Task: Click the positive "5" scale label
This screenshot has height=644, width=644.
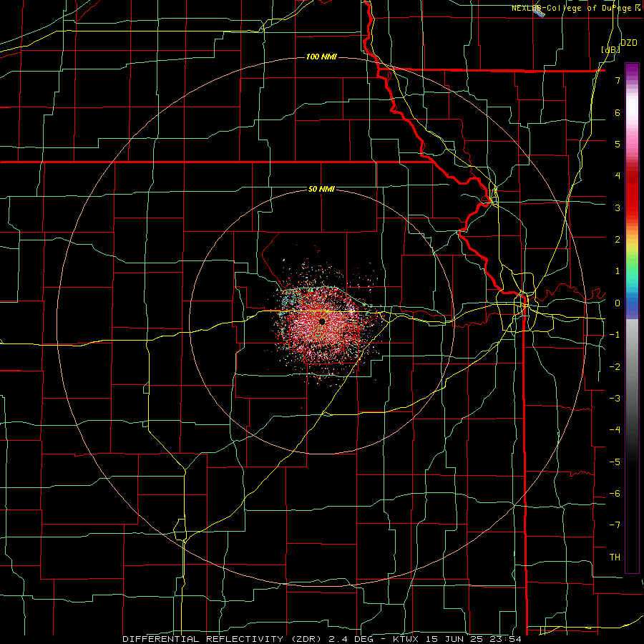Action: (618, 144)
